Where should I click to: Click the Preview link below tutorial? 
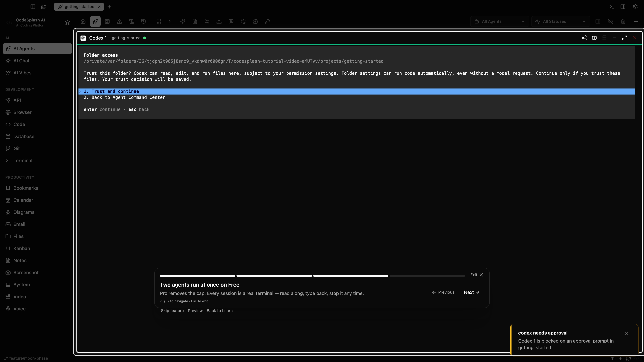(x=195, y=311)
